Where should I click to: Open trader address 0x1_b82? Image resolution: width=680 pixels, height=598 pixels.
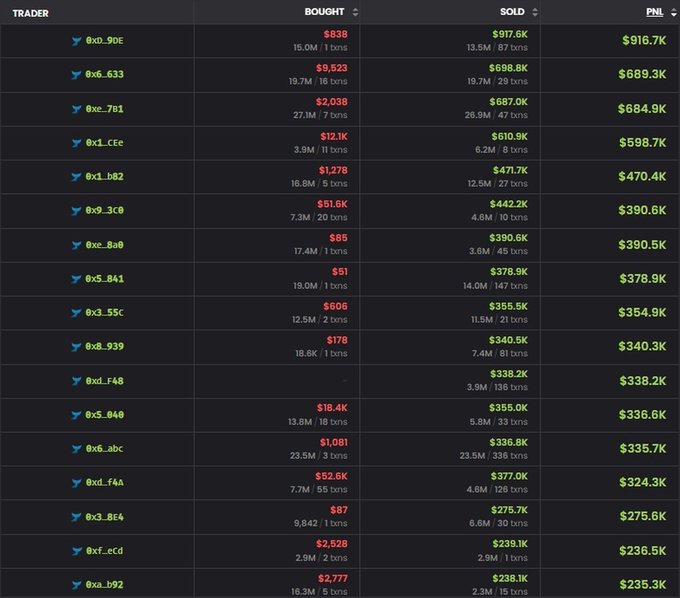click(105, 176)
